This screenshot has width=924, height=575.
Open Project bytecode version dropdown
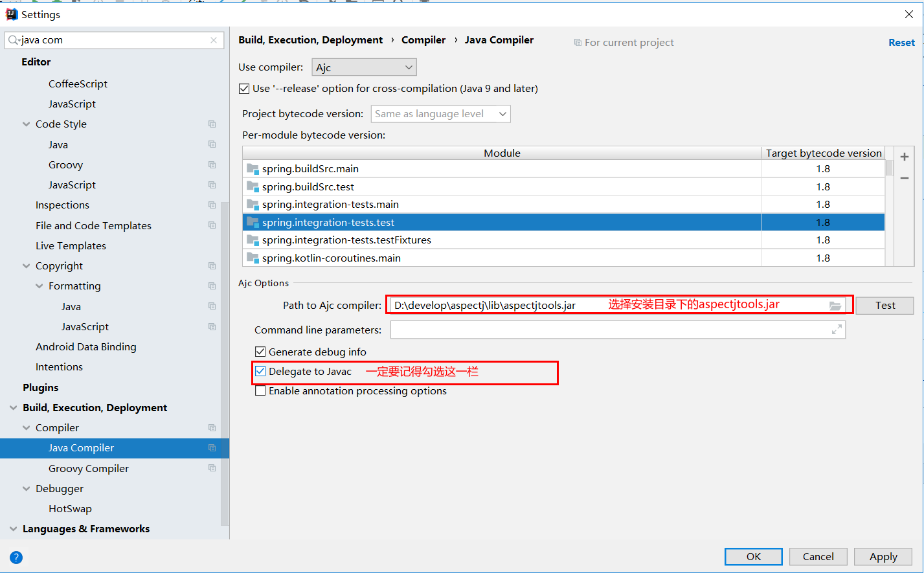(440, 114)
